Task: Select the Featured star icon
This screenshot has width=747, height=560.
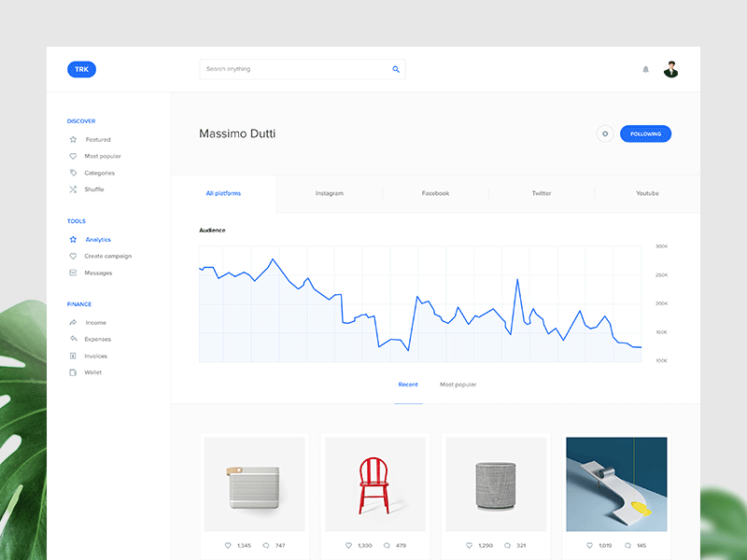Action: (x=72, y=138)
